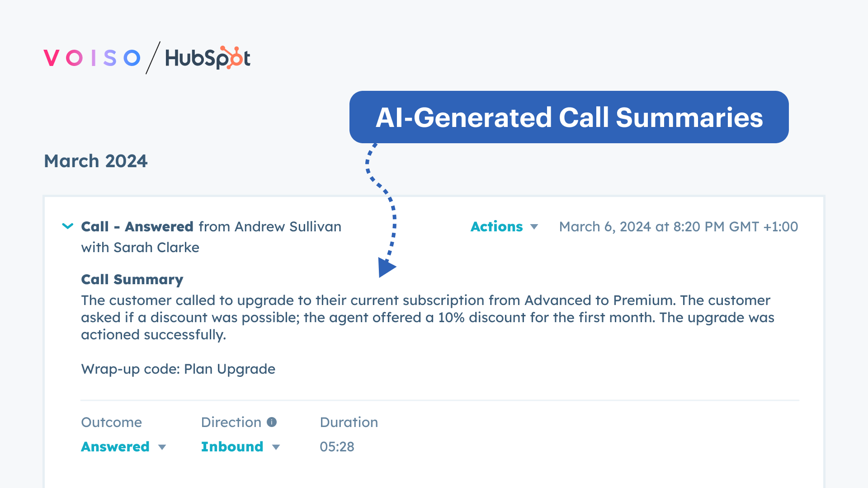Click the Direction info icon
The image size is (868, 488).
click(x=272, y=422)
